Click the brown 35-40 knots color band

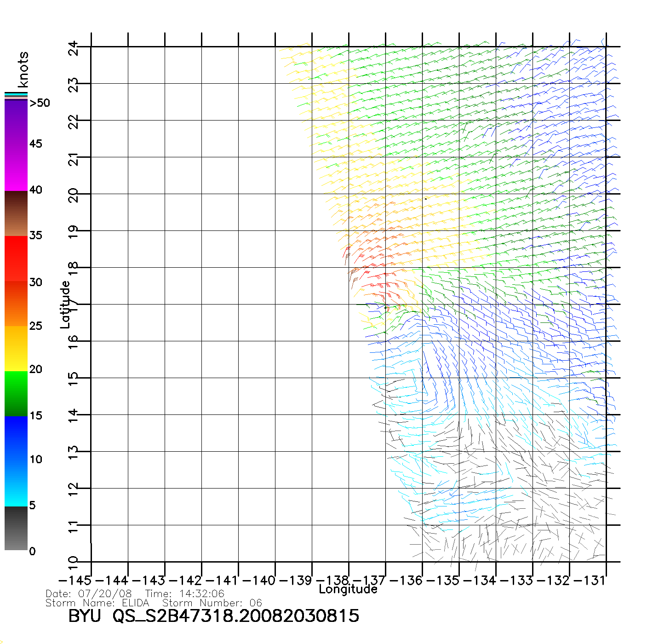pos(16,213)
